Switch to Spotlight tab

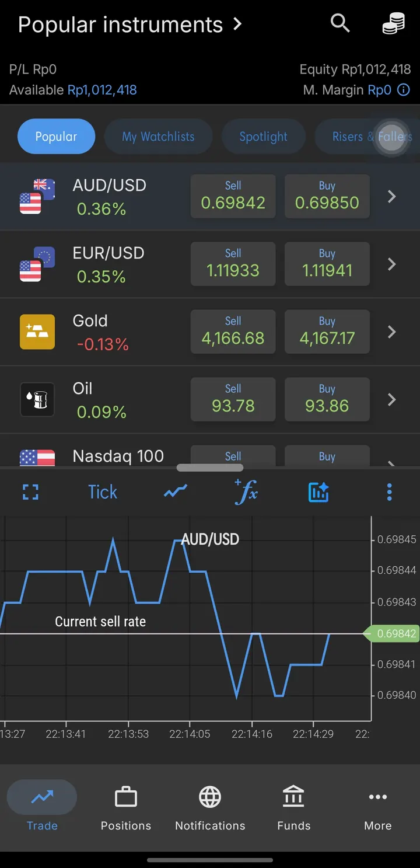[x=263, y=137]
